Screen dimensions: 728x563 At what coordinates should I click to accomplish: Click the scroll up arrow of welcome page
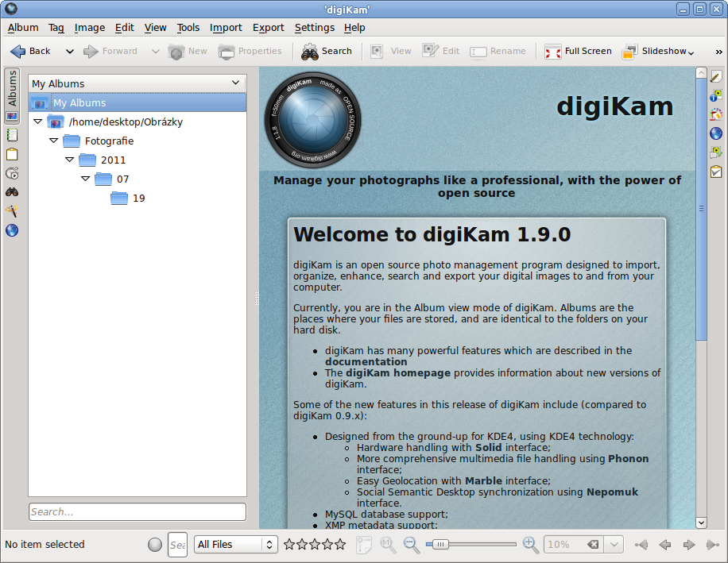(701, 73)
